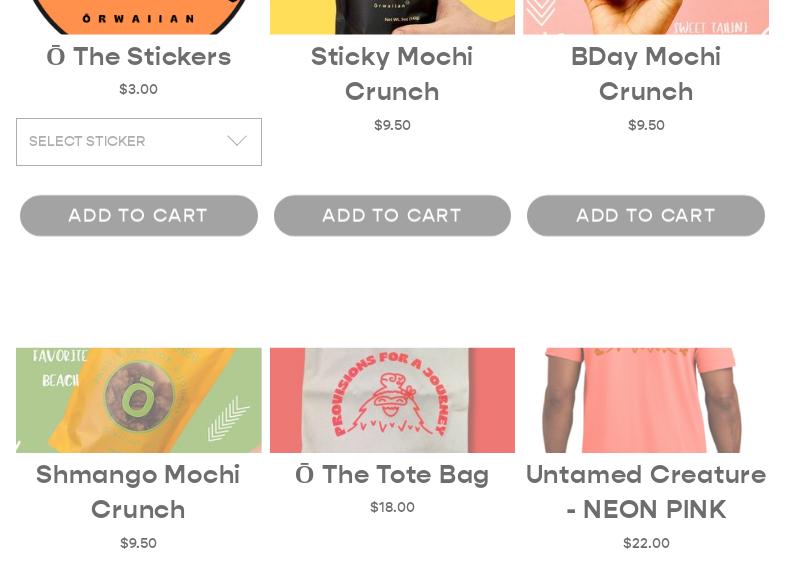View Shmango Mochi Crunch product image
This screenshot has width=785, height=566.
click(x=138, y=400)
